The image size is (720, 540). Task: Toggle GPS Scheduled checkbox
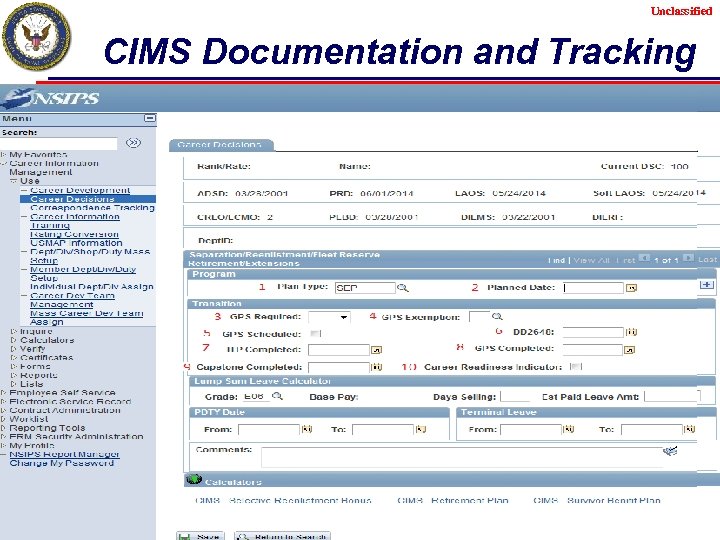pyautogui.click(x=315, y=333)
